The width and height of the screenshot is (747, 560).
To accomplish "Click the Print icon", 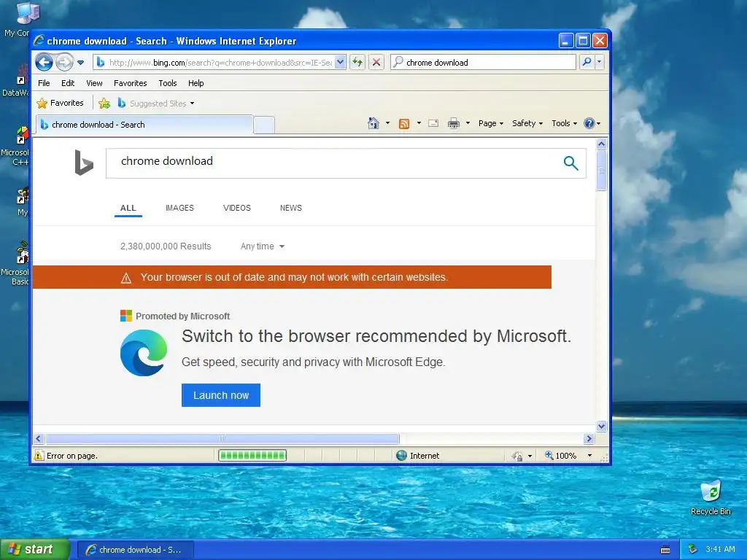I will click(454, 123).
